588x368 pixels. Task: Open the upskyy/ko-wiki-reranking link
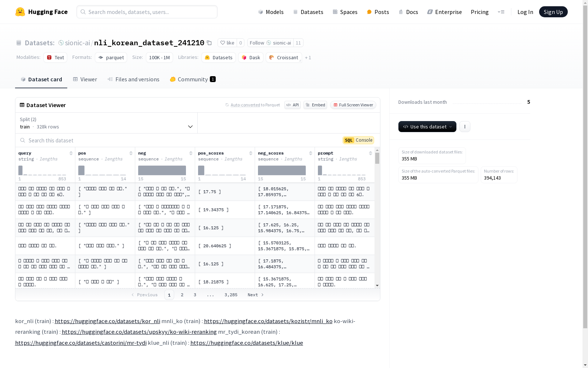(x=139, y=332)
